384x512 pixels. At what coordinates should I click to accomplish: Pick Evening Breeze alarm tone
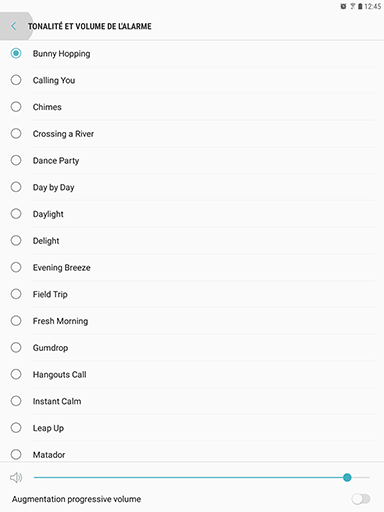tap(192, 267)
